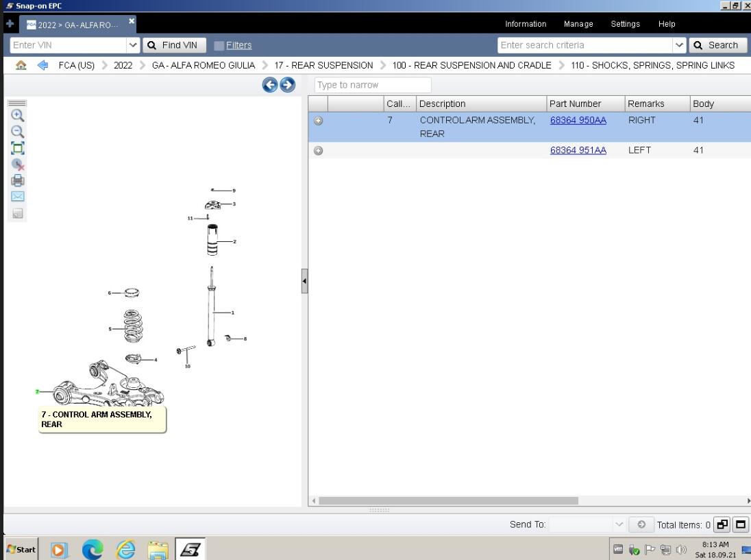Viewport: 751px width, 560px height.
Task: Toggle the Filters checkbox
Action: pyautogui.click(x=219, y=45)
